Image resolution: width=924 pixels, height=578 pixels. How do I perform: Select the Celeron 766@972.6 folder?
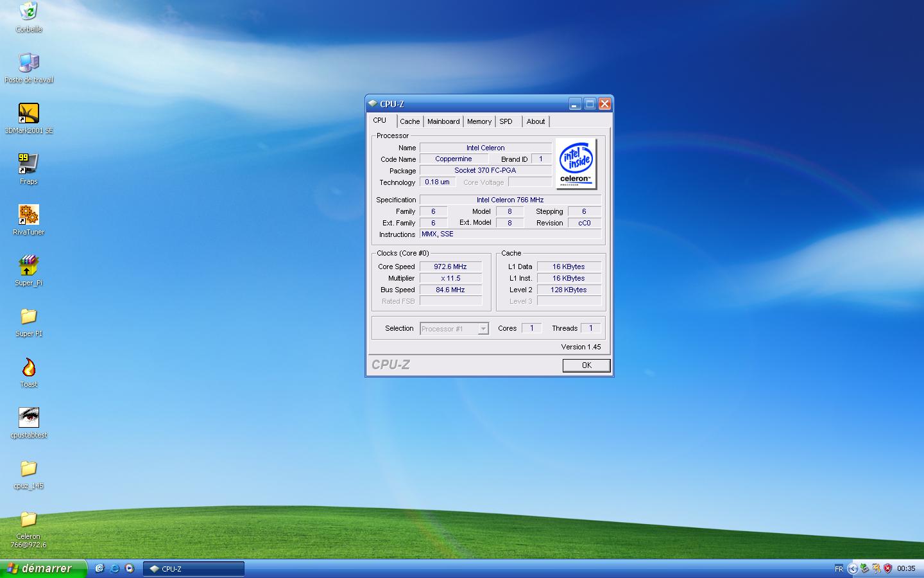(x=29, y=520)
